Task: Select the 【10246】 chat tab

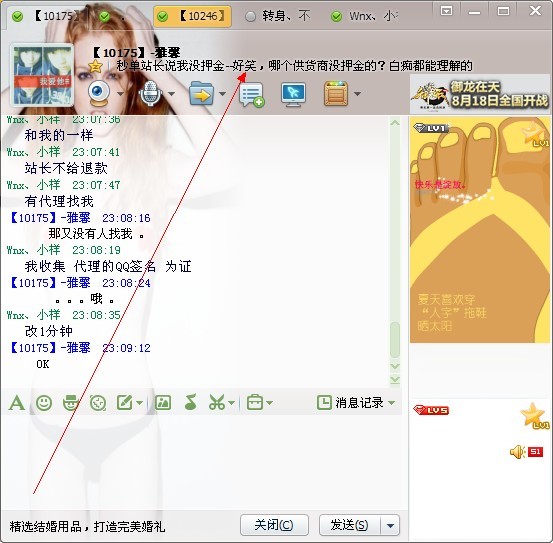Action: point(193,16)
